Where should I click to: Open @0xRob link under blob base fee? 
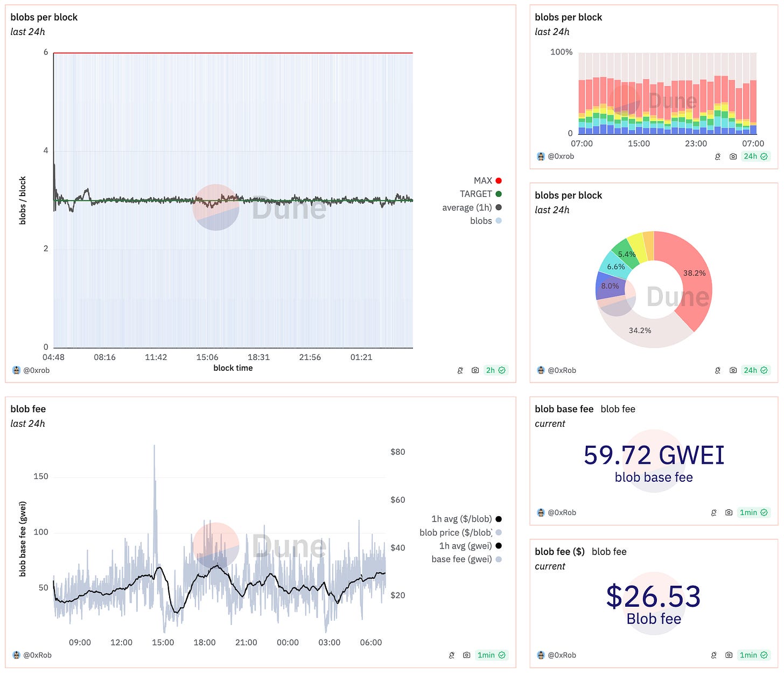point(562,512)
